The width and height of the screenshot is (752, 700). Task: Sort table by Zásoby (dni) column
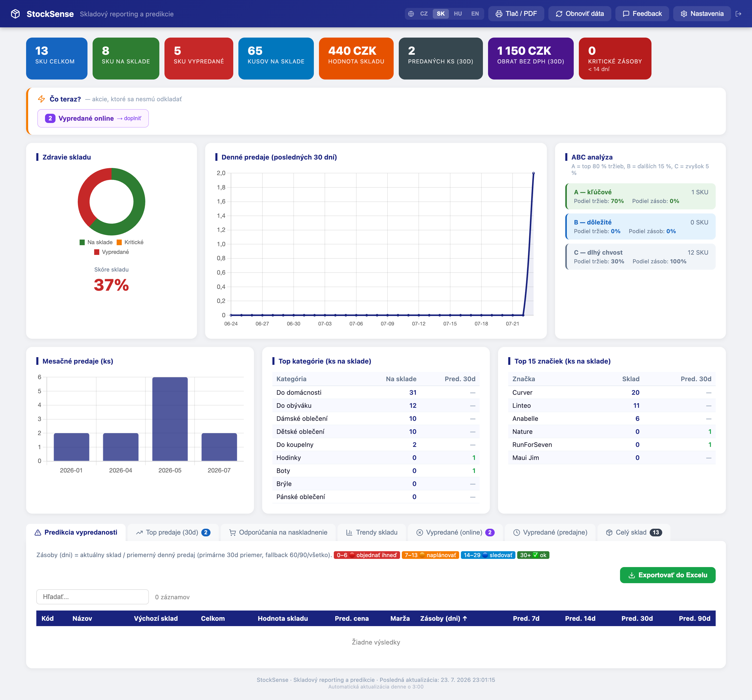coord(443,618)
